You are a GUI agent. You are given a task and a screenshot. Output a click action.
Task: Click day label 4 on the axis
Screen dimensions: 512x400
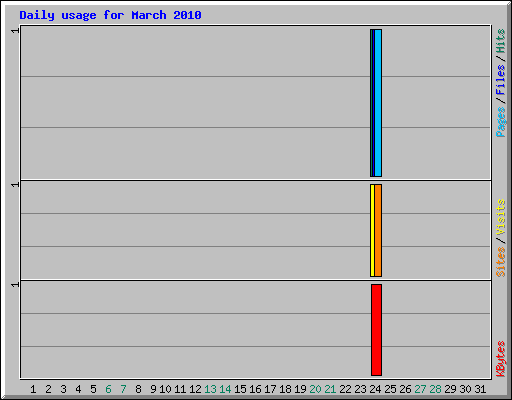tap(78, 389)
